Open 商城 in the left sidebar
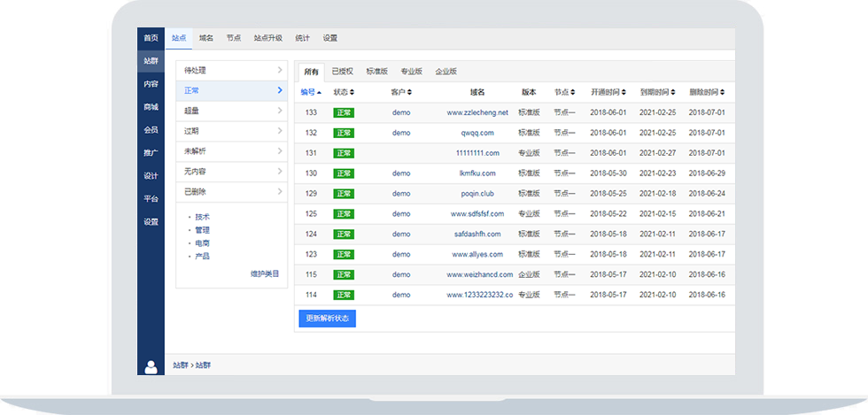Viewport: 868px width, 415px height. [151, 107]
